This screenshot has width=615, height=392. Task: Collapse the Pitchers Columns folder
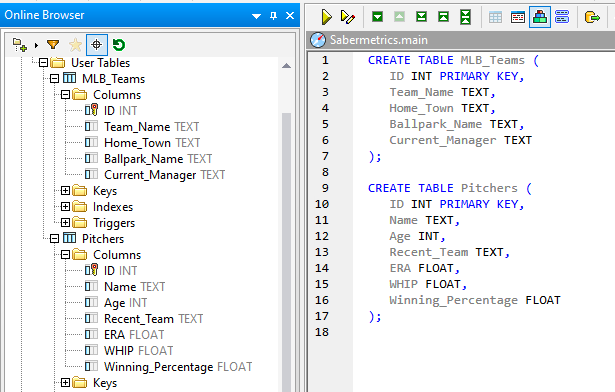[66, 255]
